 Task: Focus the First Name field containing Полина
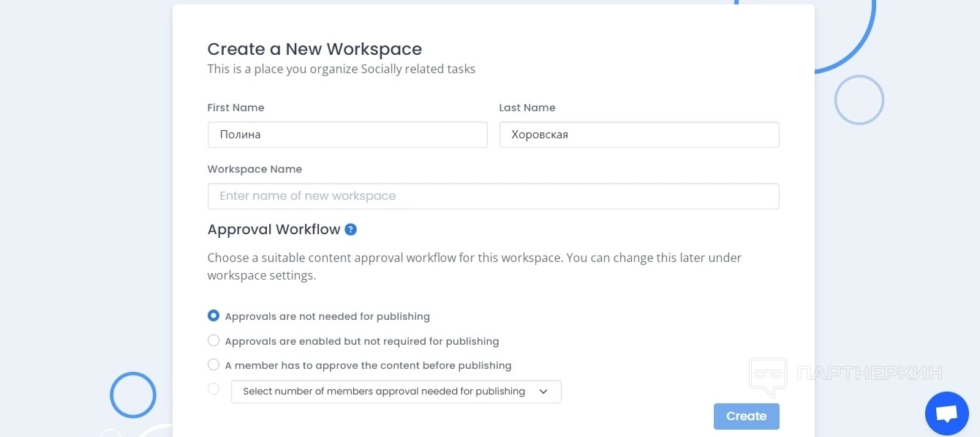pyautogui.click(x=347, y=135)
